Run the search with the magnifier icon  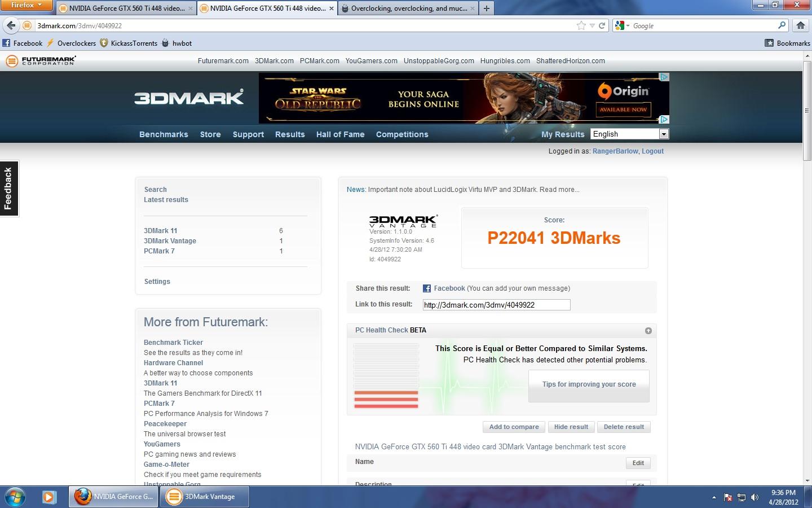782,25
